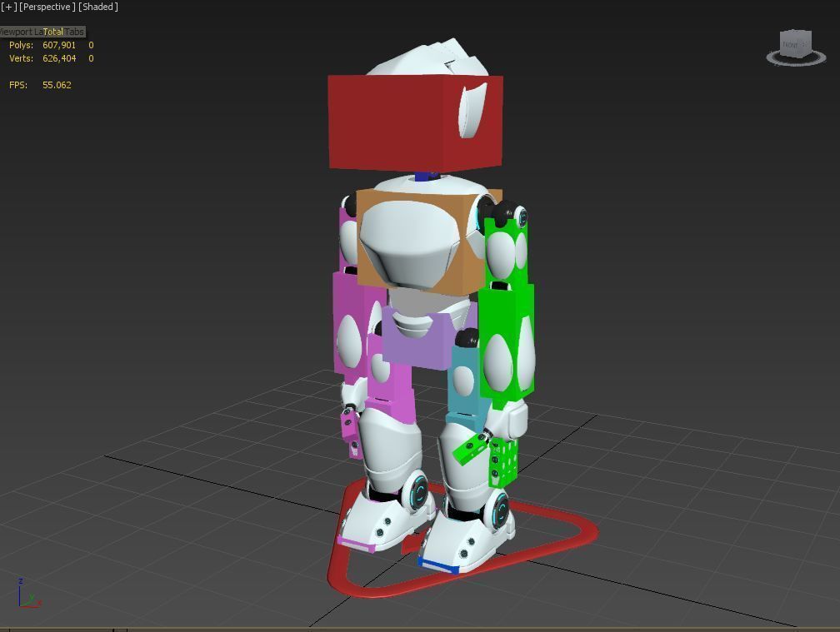Image resolution: width=840 pixels, height=632 pixels.
Task: Open the [+] viewport general menu
Action: tap(8, 7)
